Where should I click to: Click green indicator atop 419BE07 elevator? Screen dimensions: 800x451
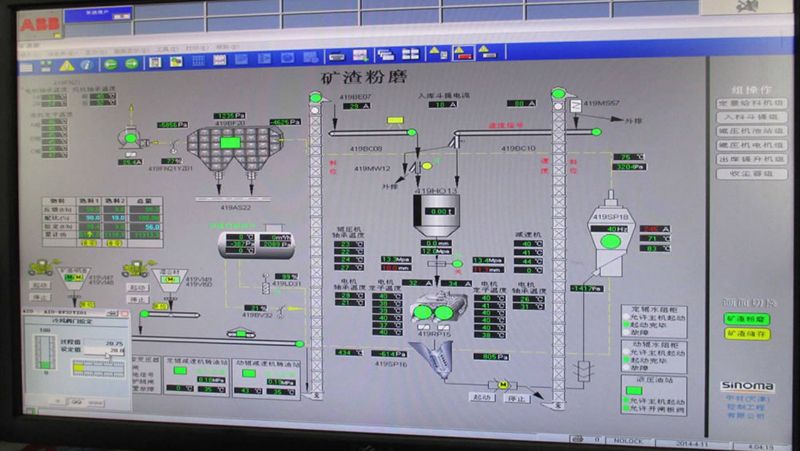[315, 95]
